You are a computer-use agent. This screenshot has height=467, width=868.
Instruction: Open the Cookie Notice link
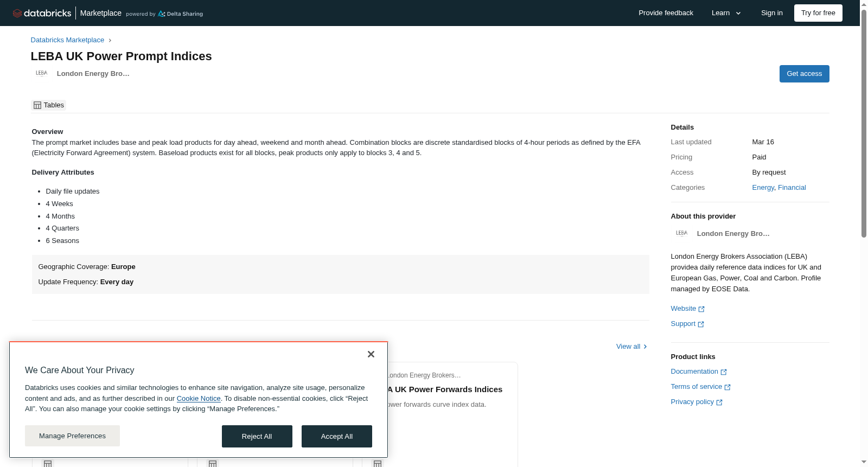[199, 399]
